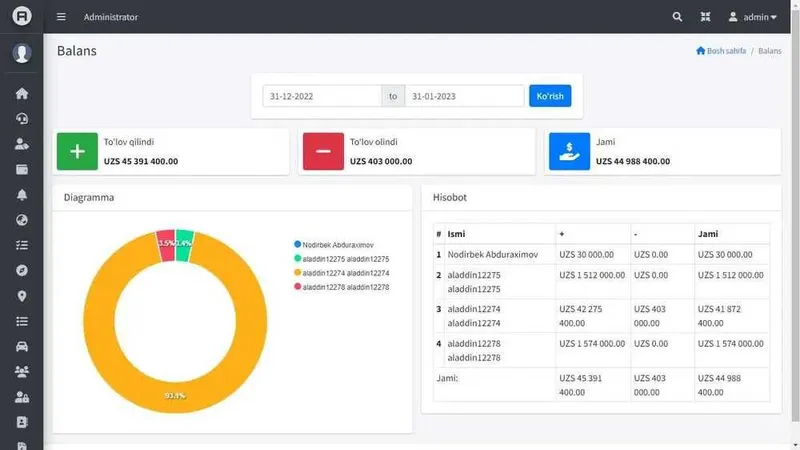Toggle fullscreen with the collapse arrows icon
This screenshot has width=800, height=450.
pyautogui.click(x=705, y=17)
